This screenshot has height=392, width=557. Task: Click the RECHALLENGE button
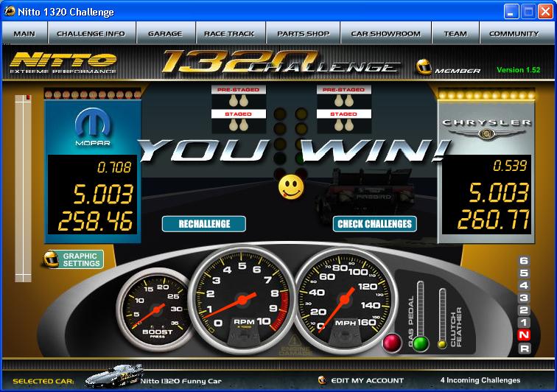click(x=204, y=224)
